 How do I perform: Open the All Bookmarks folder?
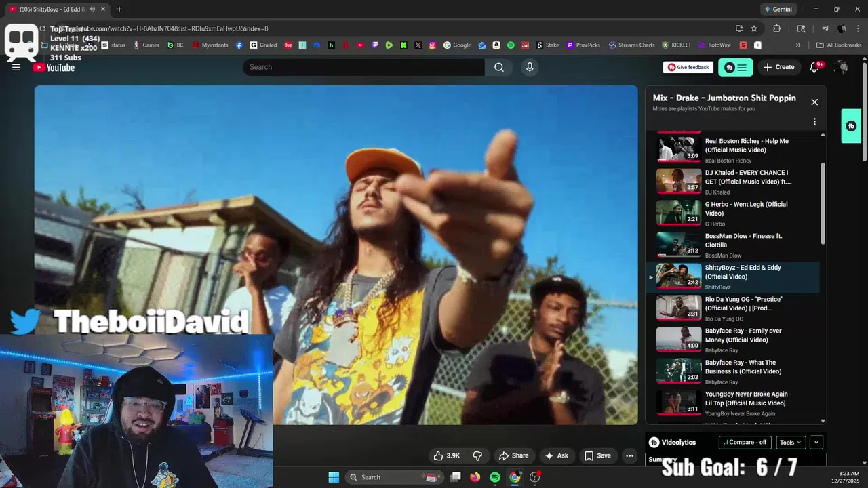click(839, 45)
